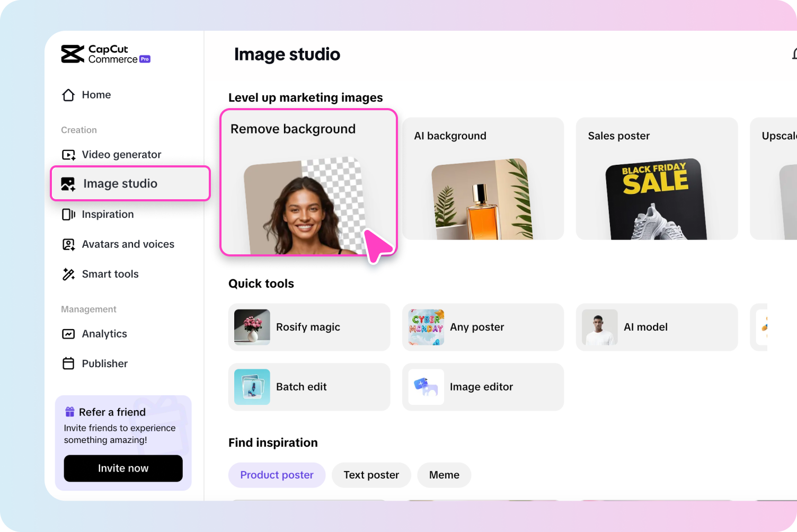The width and height of the screenshot is (797, 532).
Task: Click the Invite now button
Action: coord(123,468)
